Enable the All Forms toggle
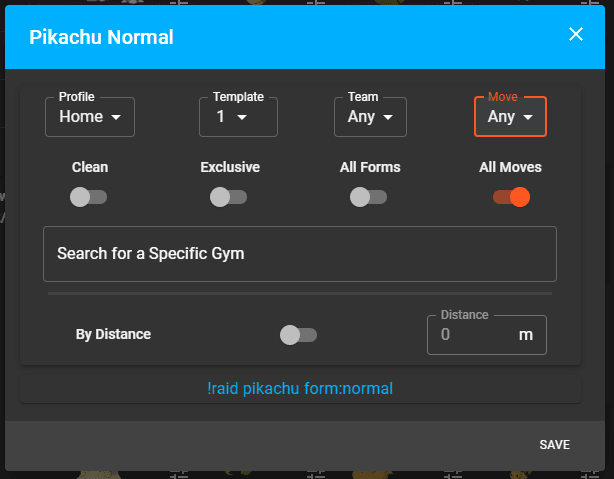Image resolution: width=614 pixels, height=479 pixels. 368,197
